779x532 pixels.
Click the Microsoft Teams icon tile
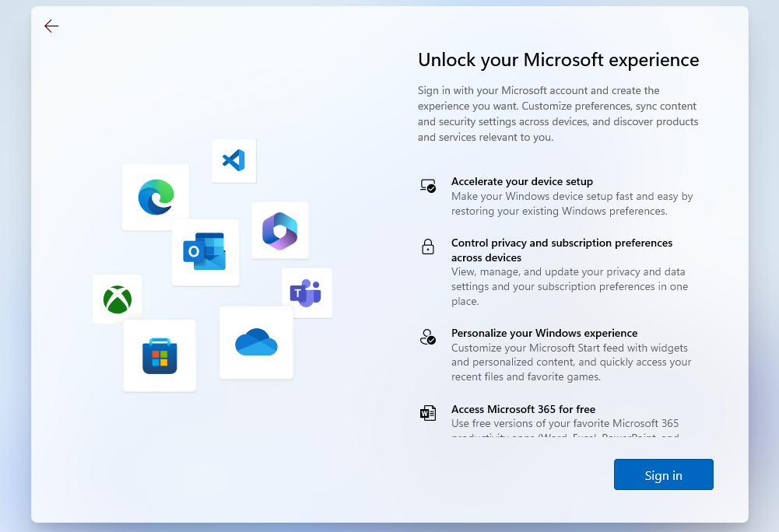coord(307,292)
